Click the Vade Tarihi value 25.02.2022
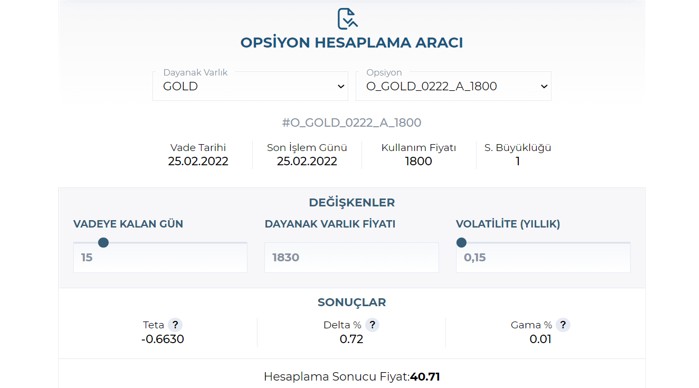The width and height of the screenshot is (699, 388). (198, 161)
